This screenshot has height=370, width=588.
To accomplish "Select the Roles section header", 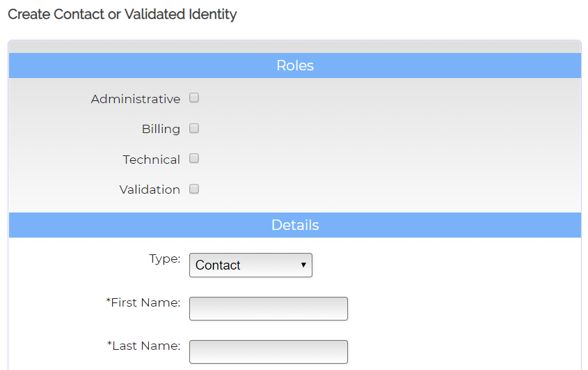I will 295,65.
